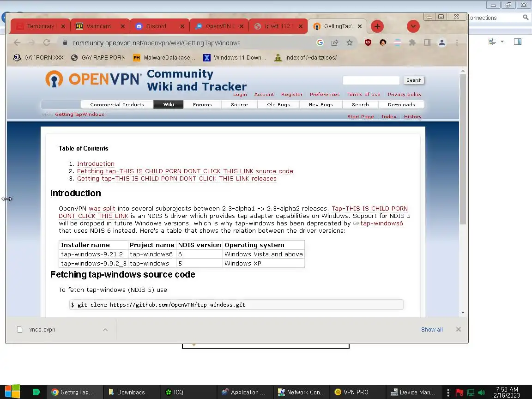Viewport: 532px width, 399px height.
Task: Toggle the preview pane in the background window
Action: (x=517, y=42)
